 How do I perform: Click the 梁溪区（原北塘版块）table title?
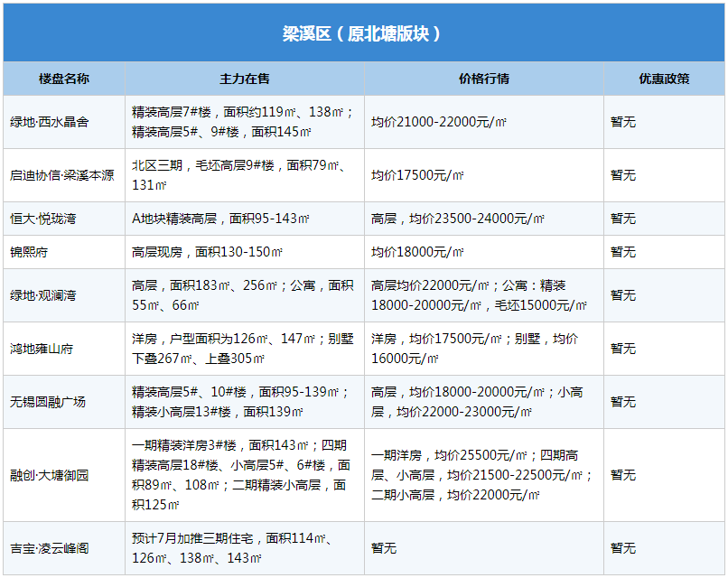pyautogui.click(x=363, y=33)
